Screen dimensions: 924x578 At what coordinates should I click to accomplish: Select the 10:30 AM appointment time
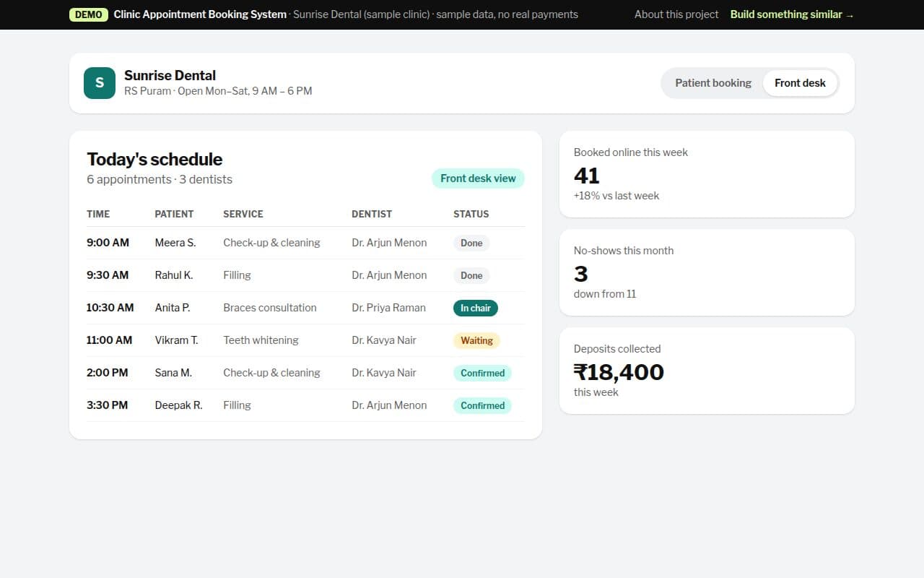coord(110,308)
